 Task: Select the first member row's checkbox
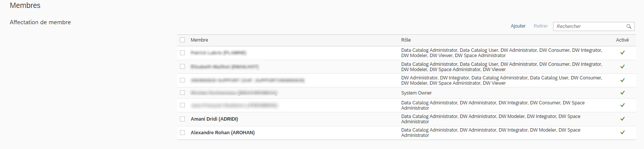click(x=183, y=53)
